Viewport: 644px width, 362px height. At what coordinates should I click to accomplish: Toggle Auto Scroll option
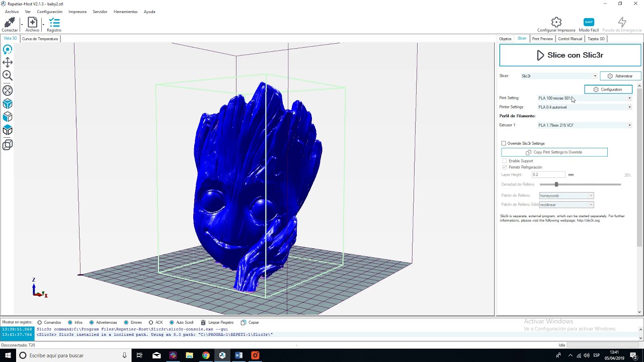coord(172,322)
